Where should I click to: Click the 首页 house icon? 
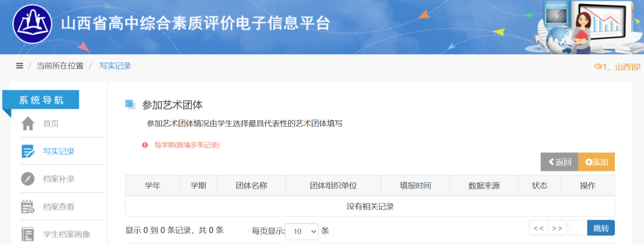pyautogui.click(x=28, y=124)
